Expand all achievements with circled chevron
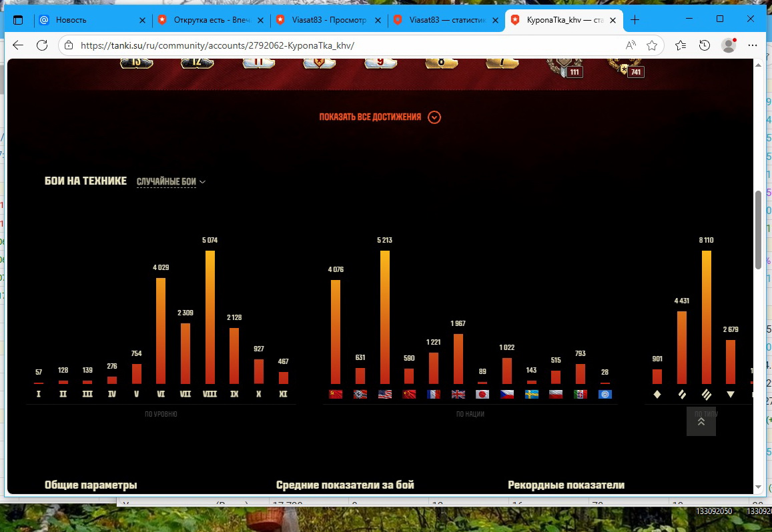 [434, 117]
